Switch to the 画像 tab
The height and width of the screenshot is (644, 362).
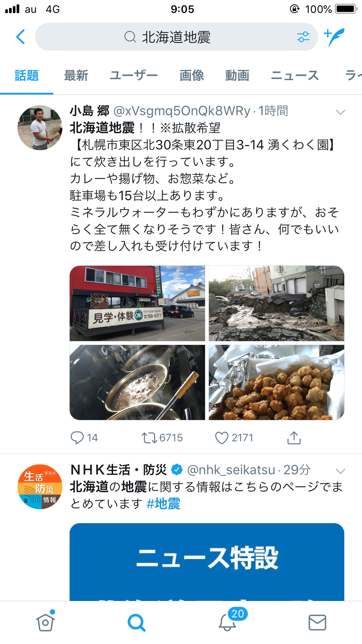[x=191, y=76]
